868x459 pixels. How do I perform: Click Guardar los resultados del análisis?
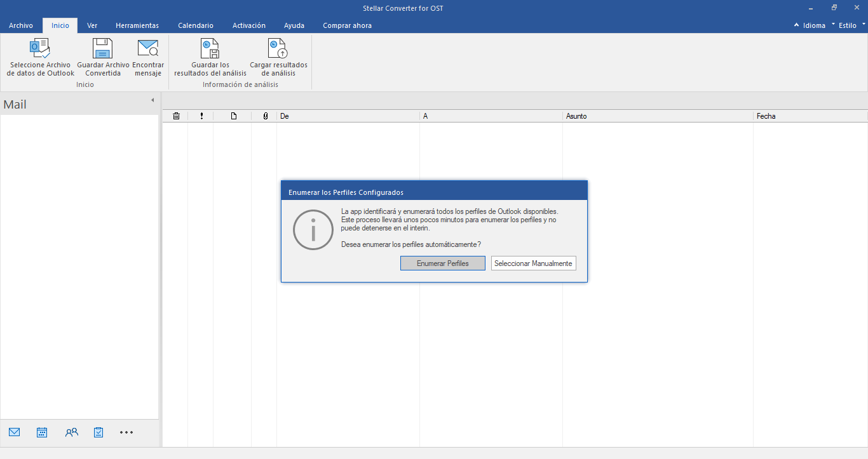point(210,50)
